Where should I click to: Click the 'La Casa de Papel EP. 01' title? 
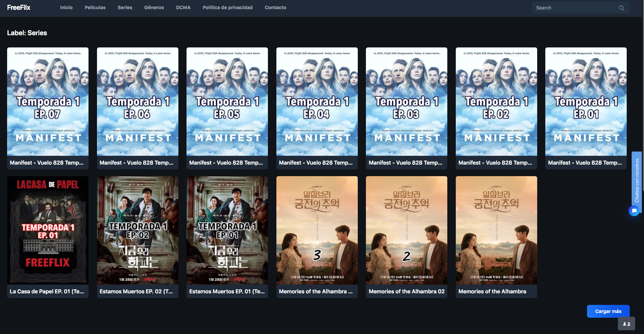click(47, 291)
